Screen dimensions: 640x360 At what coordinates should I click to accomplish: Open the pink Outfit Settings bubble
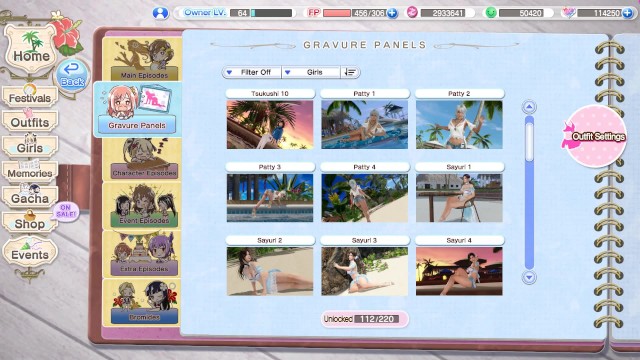point(594,136)
